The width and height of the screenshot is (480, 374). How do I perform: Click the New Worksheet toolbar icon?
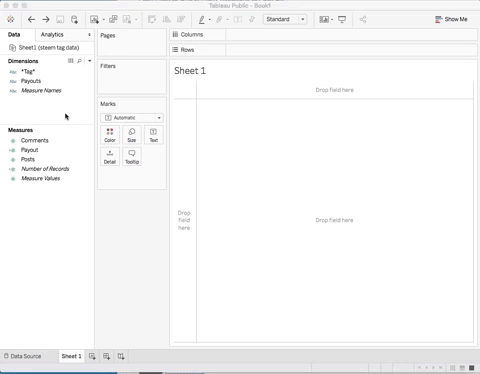coord(94,19)
